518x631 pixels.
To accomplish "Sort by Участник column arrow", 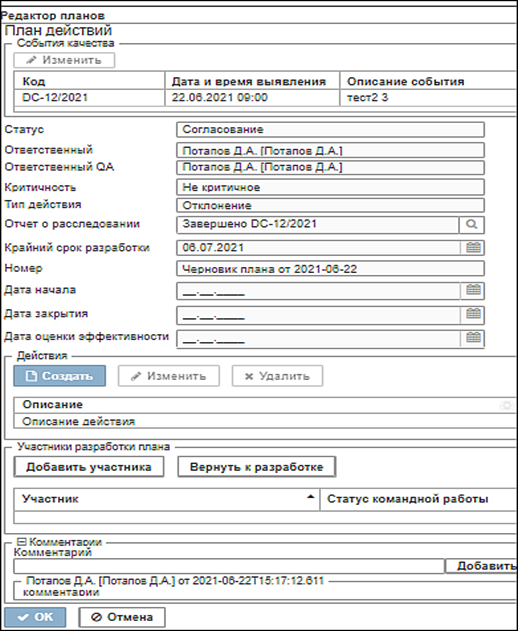I will [x=310, y=497].
